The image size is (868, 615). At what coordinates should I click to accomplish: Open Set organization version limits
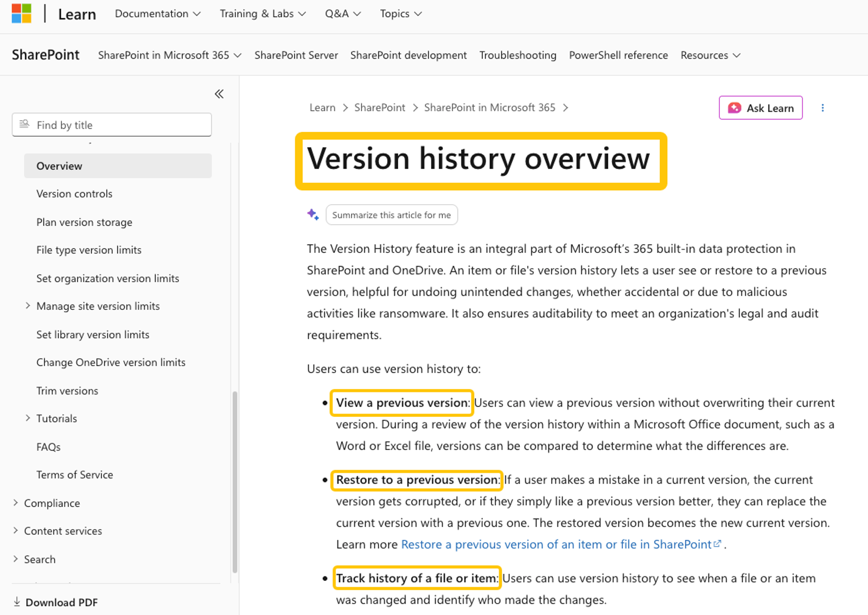107,278
